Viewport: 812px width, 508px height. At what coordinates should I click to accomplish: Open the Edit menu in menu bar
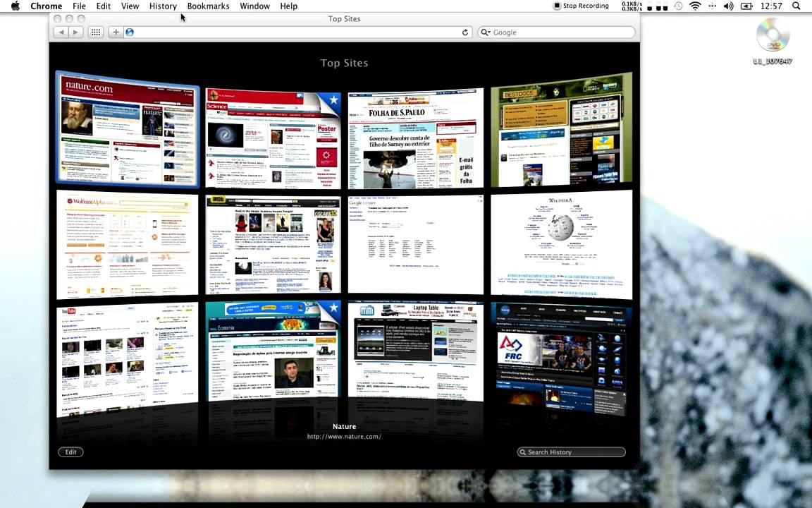coord(104,6)
